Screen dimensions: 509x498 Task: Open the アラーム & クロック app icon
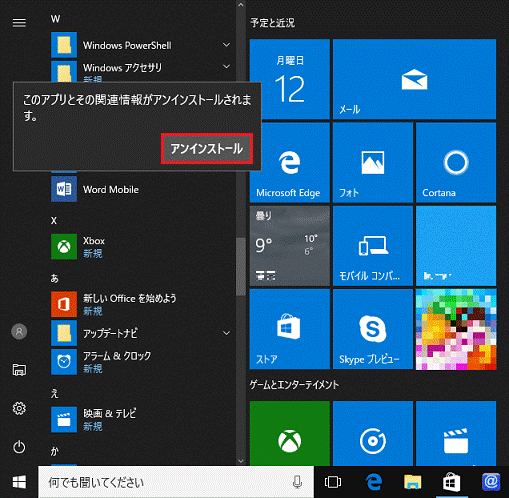tap(64, 362)
